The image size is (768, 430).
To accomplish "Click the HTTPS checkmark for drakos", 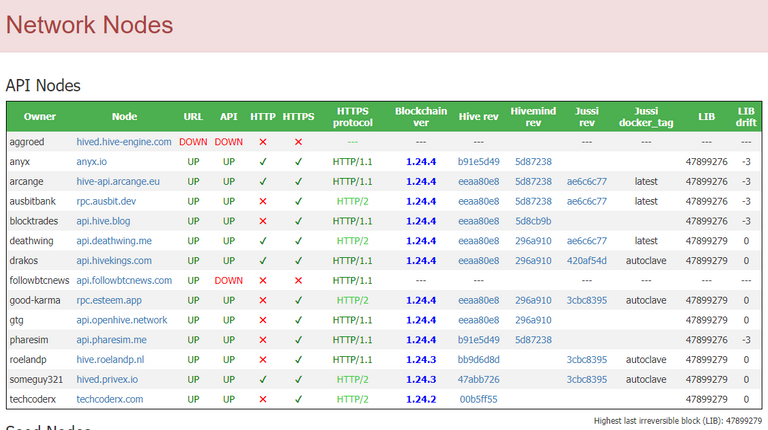I will [298, 261].
